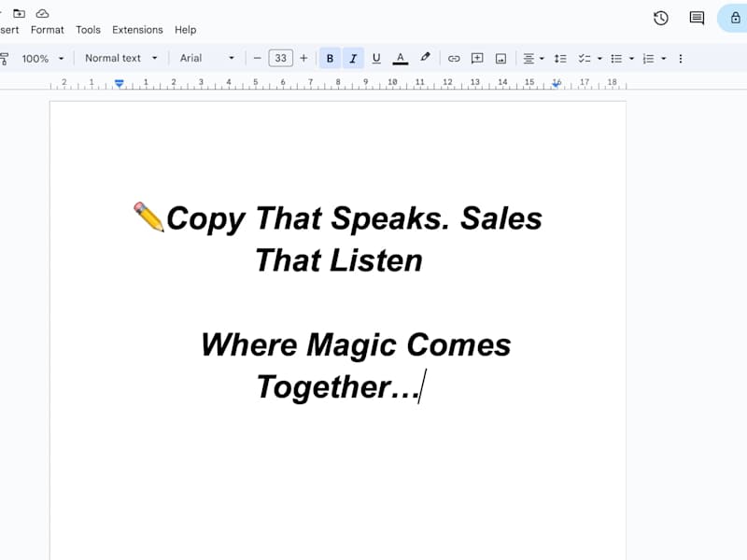The image size is (747, 560).
Task: Click the insert link icon
Action: pos(454,58)
